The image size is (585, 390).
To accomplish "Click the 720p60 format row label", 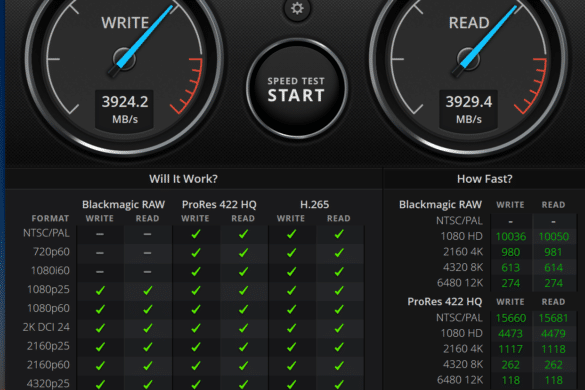I will (x=51, y=252).
